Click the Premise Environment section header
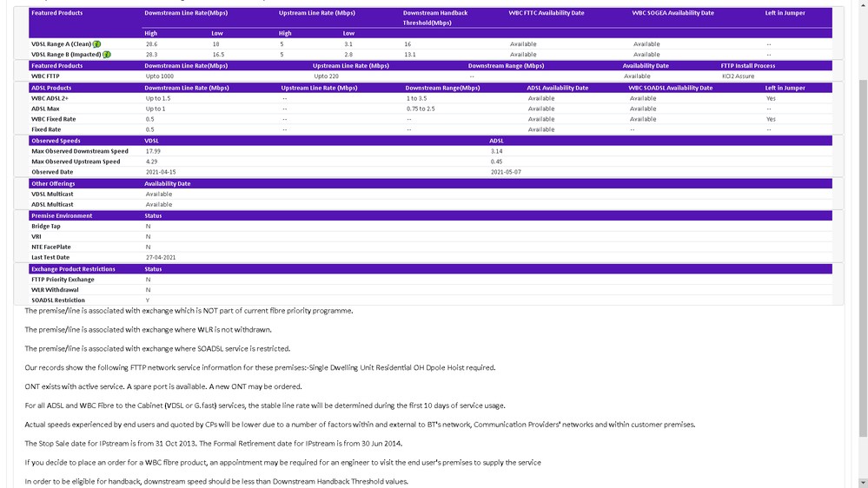 coord(62,215)
